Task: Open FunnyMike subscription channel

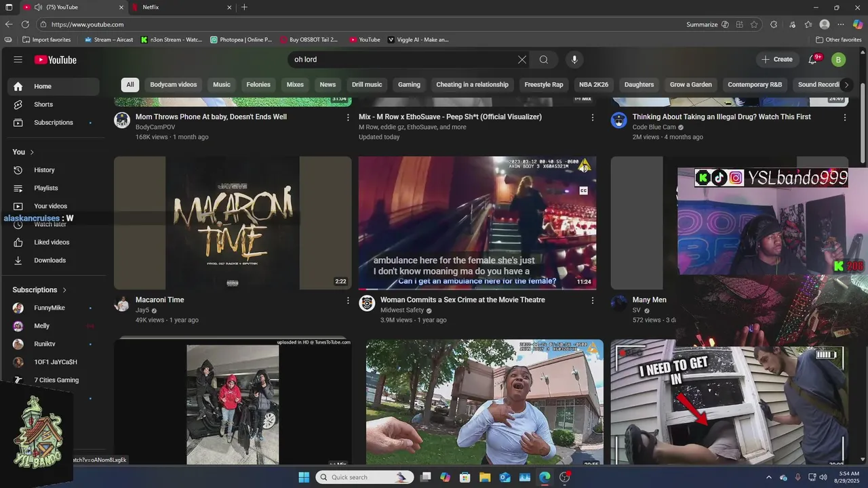Action: click(53, 308)
